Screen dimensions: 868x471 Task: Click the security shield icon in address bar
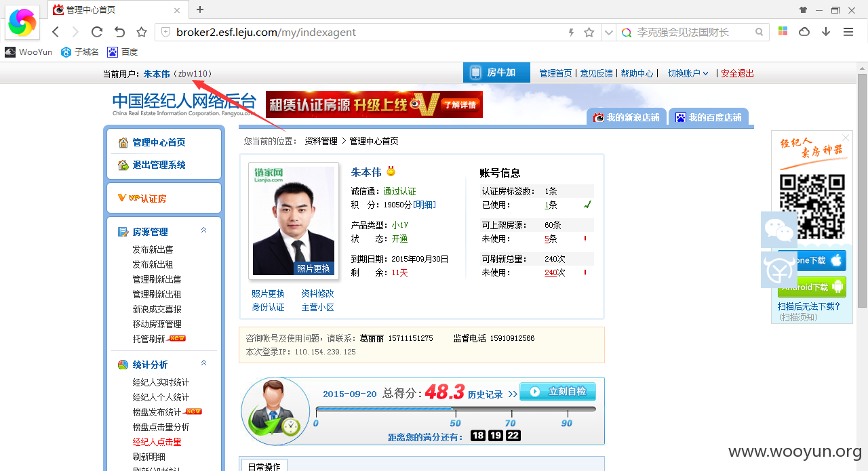(165, 32)
